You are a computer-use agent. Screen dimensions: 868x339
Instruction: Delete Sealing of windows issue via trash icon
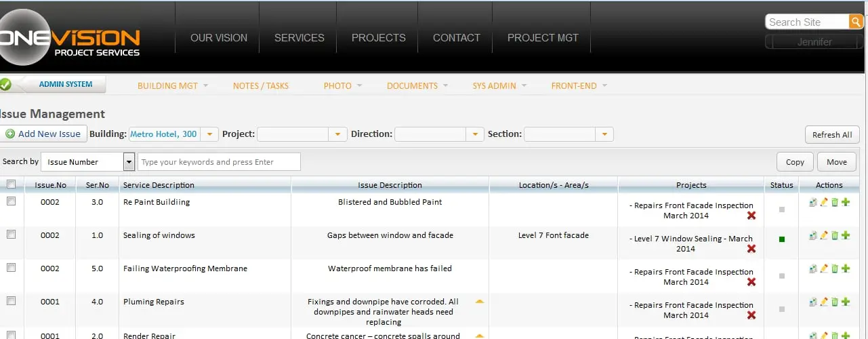click(x=835, y=235)
